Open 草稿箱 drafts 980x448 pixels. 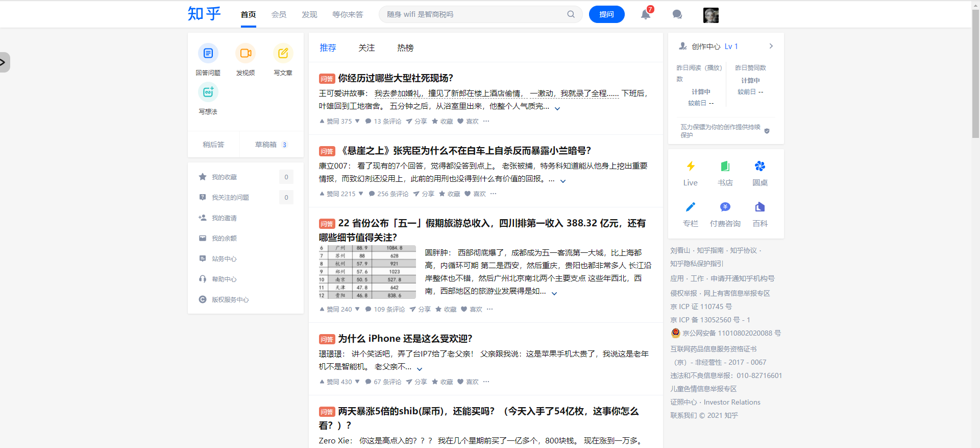[x=272, y=145]
